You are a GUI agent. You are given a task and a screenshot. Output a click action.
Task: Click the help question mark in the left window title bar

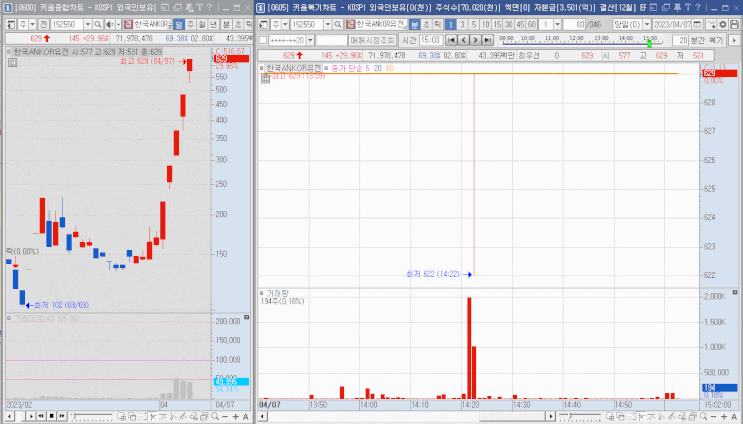(x=209, y=8)
